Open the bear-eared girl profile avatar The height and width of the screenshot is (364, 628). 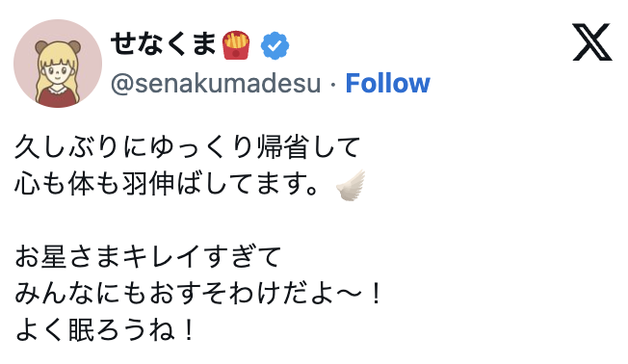click(x=58, y=64)
